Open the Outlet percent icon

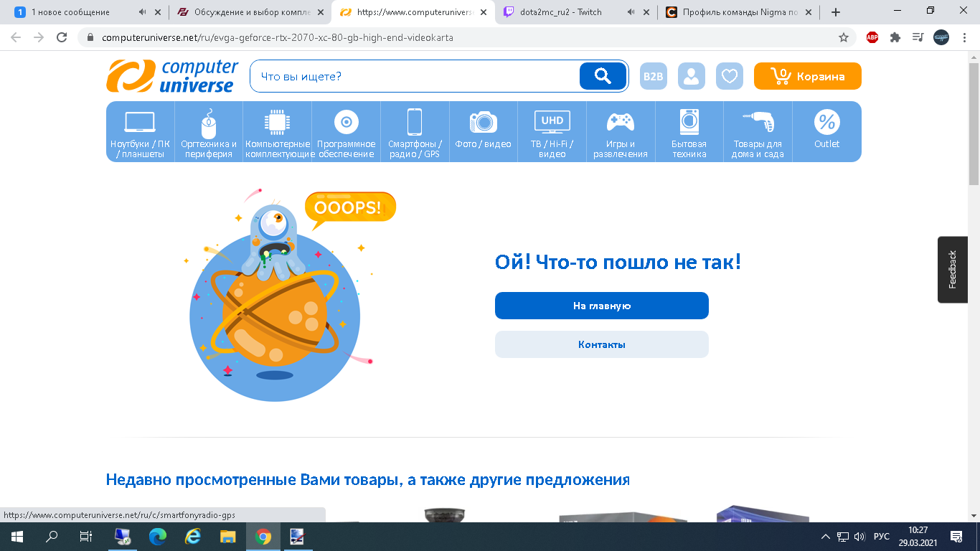[826, 122]
